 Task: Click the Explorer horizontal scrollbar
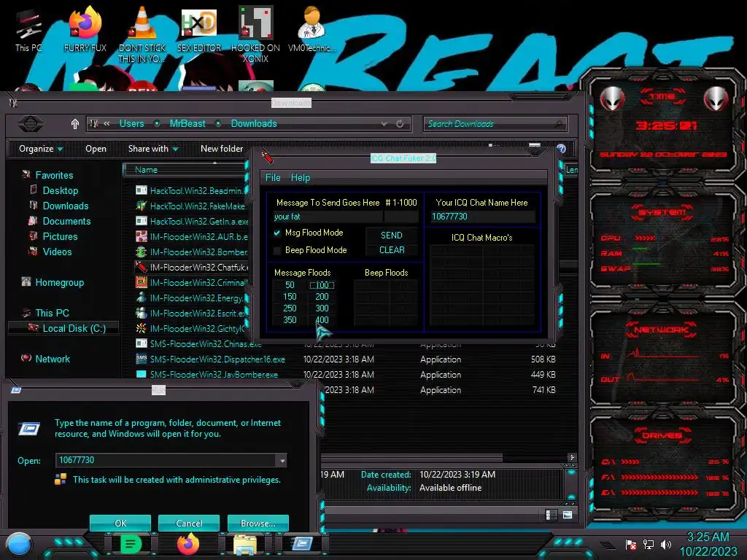point(412,458)
